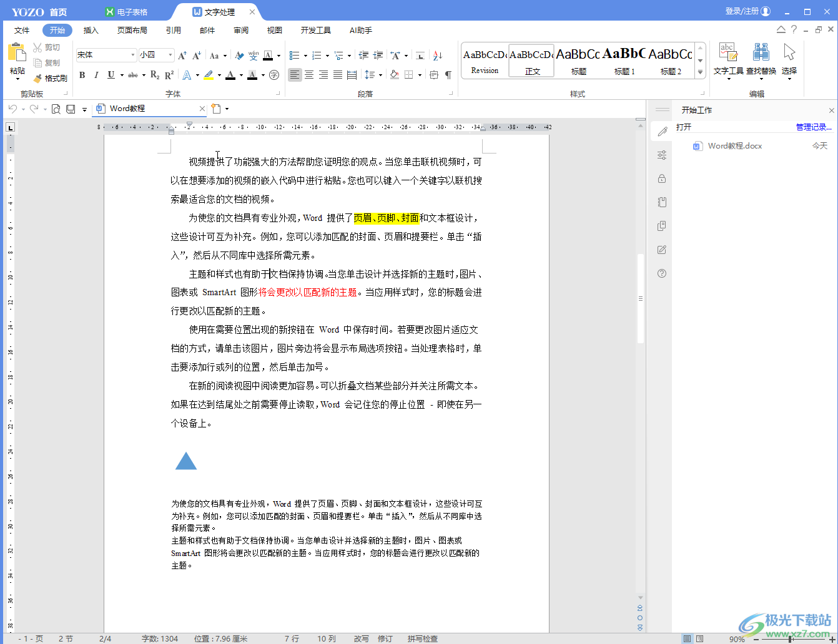
Task: Click the phonetic guide (wén) icon
Action: [254, 56]
